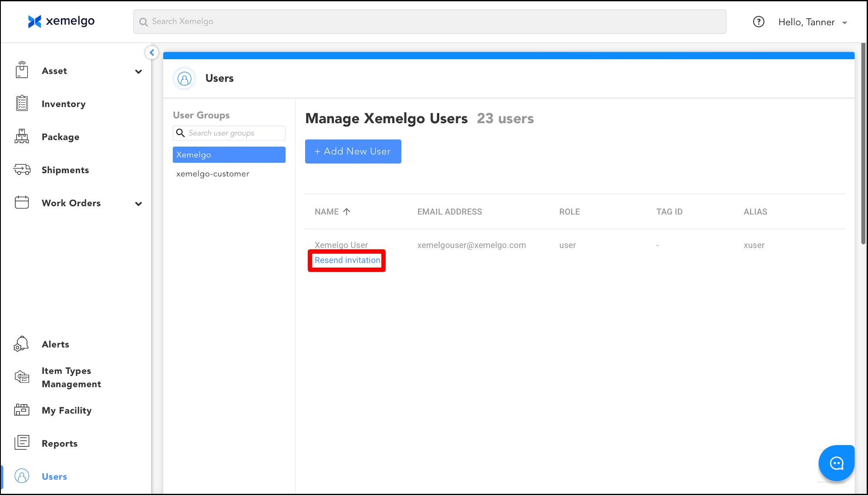Expand the Work Orders submenu chevron
This screenshot has height=496, width=868.
138,204
